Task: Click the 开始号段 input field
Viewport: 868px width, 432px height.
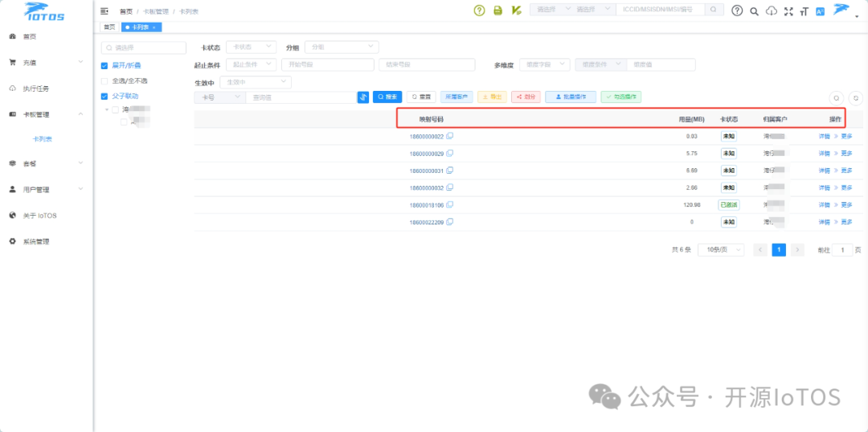Action: point(328,64)
